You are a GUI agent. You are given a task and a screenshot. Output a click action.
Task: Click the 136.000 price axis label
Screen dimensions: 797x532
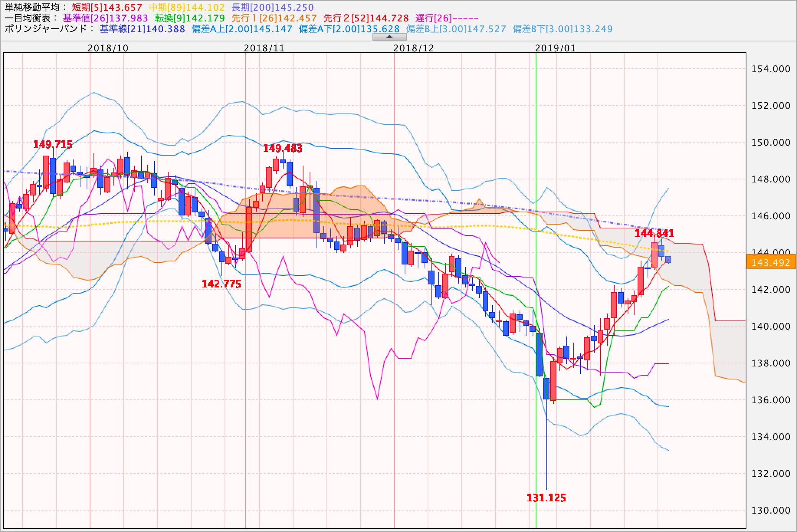pyautogui.click(x=771, y=400)
